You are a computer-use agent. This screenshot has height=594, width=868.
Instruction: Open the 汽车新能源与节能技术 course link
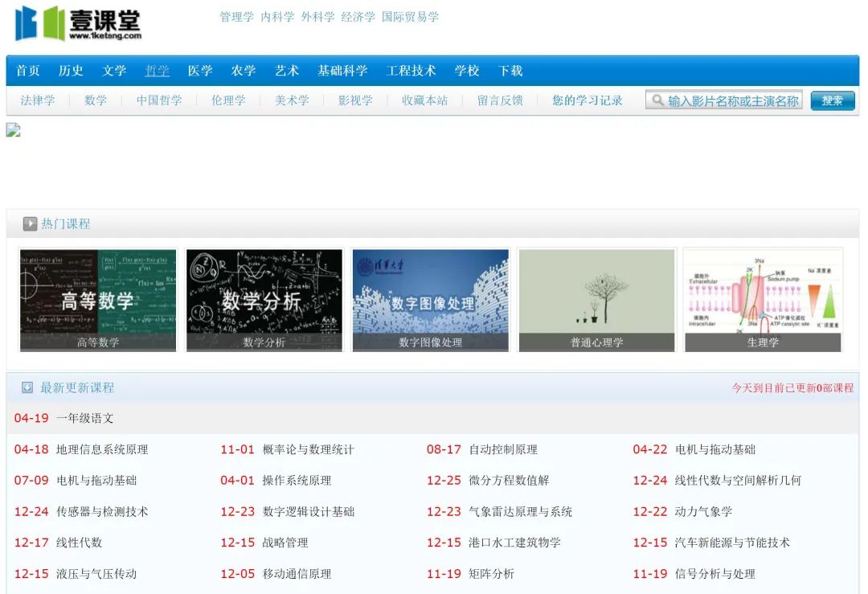pyautogui.click(x=732, y=543)
